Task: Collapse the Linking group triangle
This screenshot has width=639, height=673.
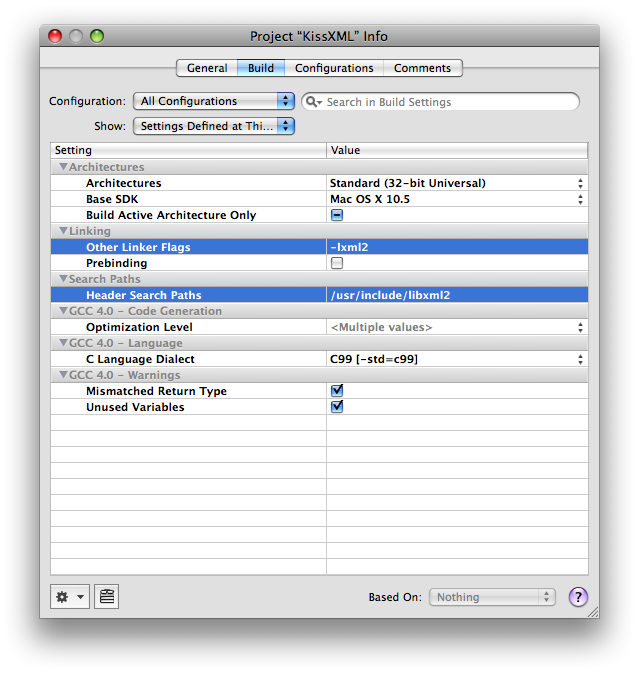Action: pos(64,230)
